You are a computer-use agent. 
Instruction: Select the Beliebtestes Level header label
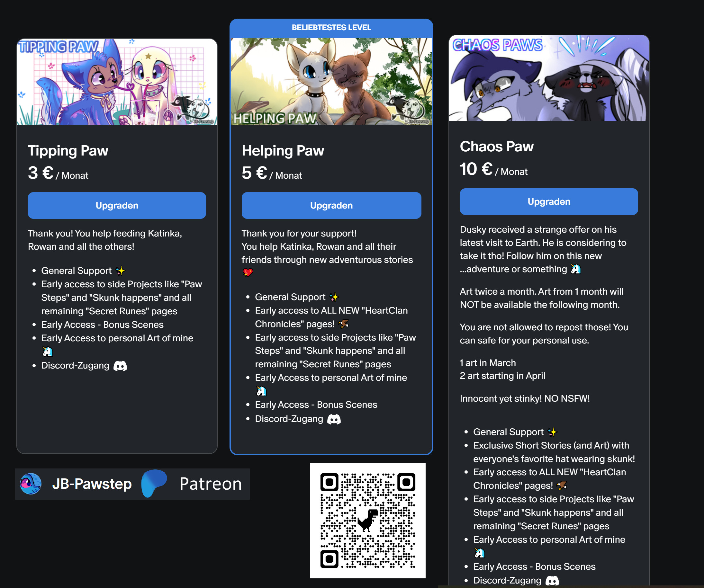click(x=331, y=28)
